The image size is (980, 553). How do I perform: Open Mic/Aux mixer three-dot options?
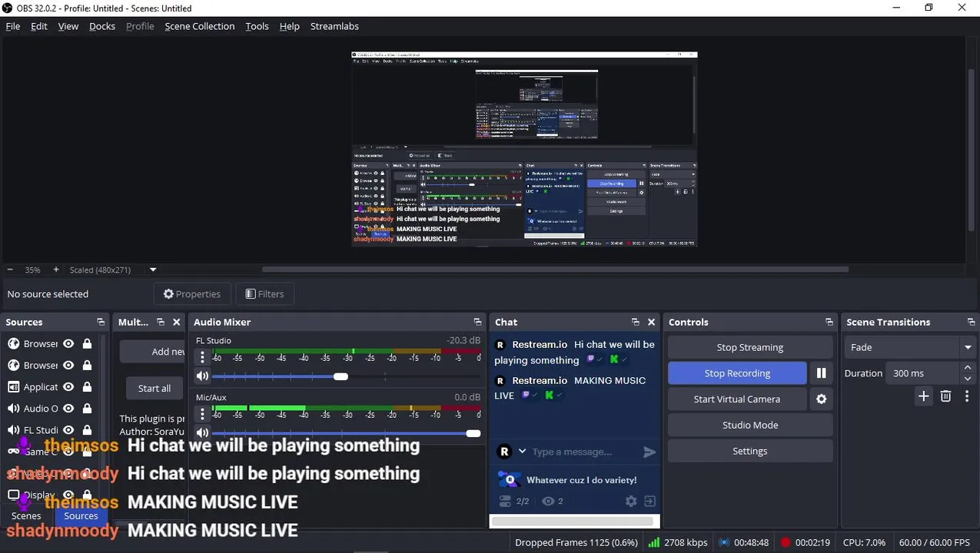tap(202, 414)
